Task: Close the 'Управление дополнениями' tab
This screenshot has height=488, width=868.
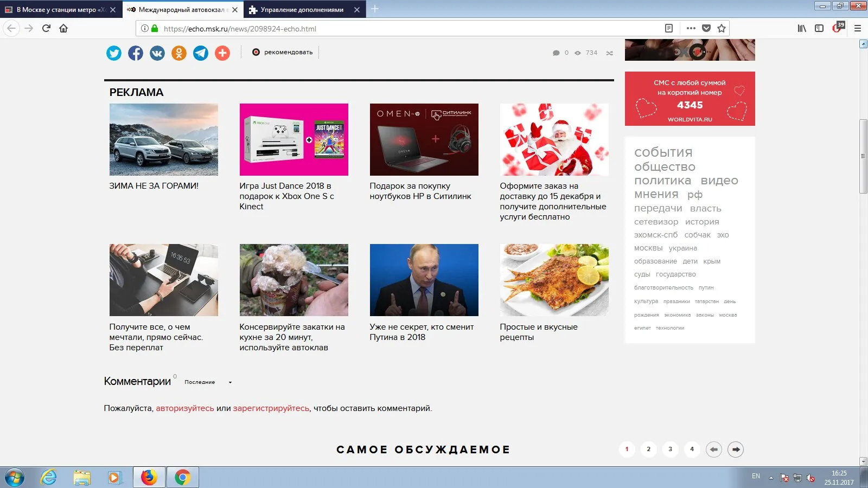Action: (x=356, y=10)
